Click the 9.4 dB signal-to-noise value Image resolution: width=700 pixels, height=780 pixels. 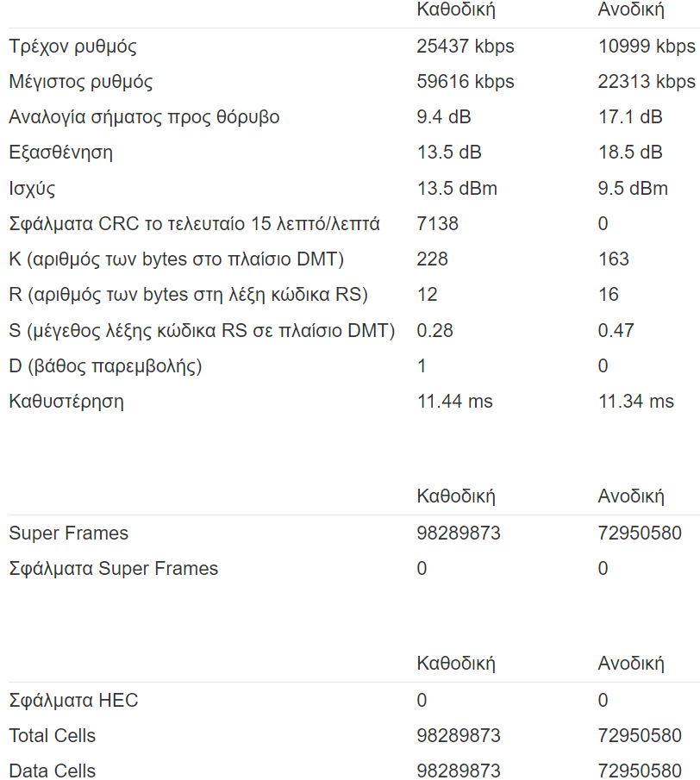444,117
